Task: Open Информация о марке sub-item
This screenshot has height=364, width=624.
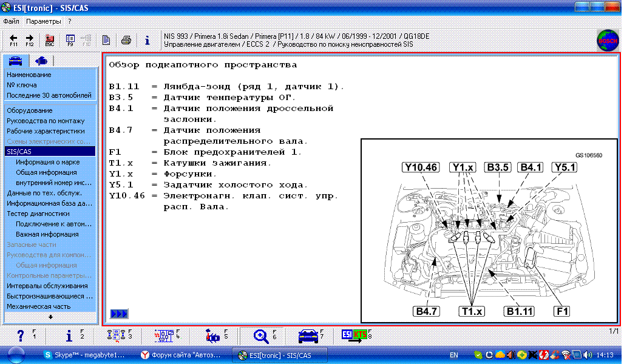Action: click(x=48, y=162)
